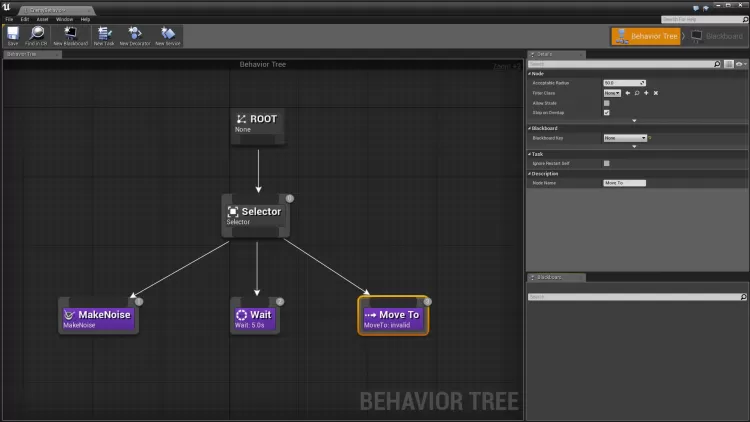Screen dimensions: 750x422
Task: Switch to Blackboard mode
Action: pos(717,36)
